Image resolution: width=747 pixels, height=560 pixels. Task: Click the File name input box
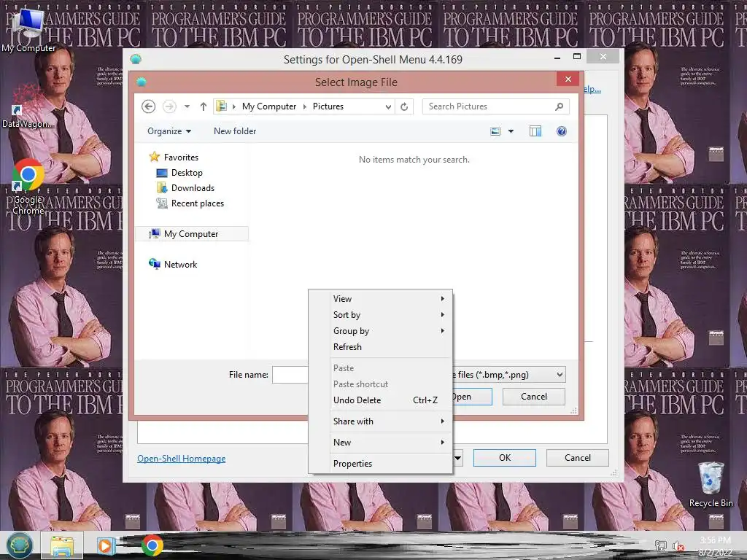click(290, 375)
